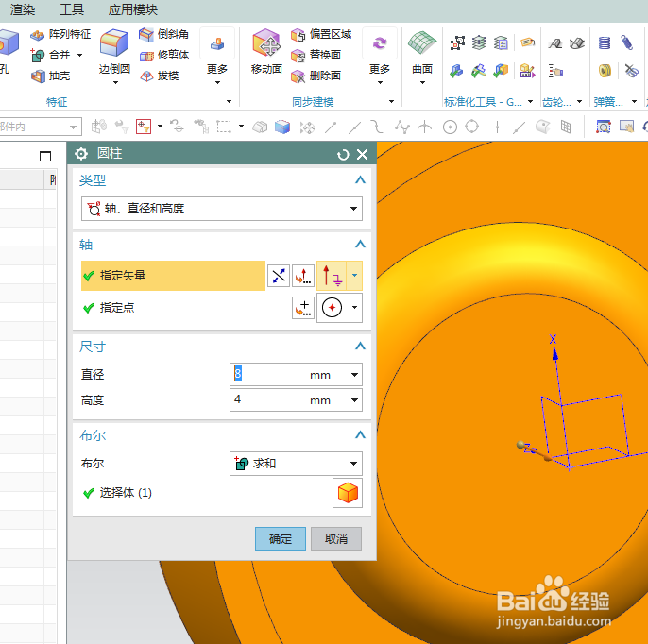Toggle the endpoint snap icon
This screenshot has width=648, height=644.
pyautogui.click(x=331, y=127)
